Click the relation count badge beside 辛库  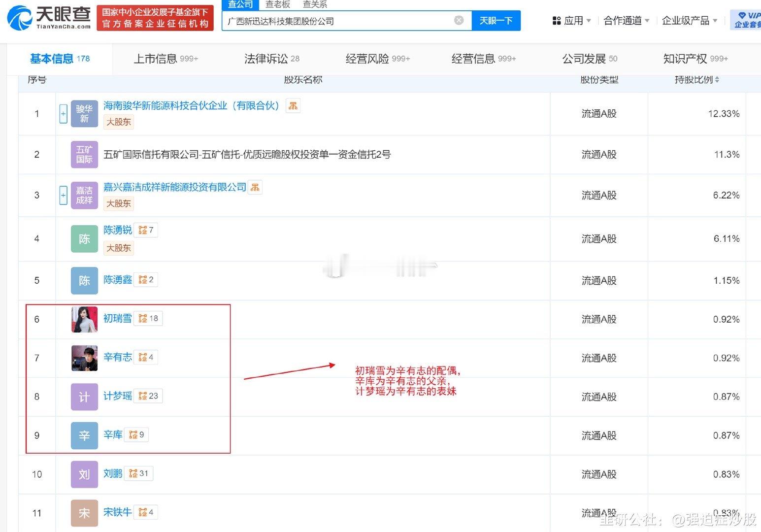136,434
